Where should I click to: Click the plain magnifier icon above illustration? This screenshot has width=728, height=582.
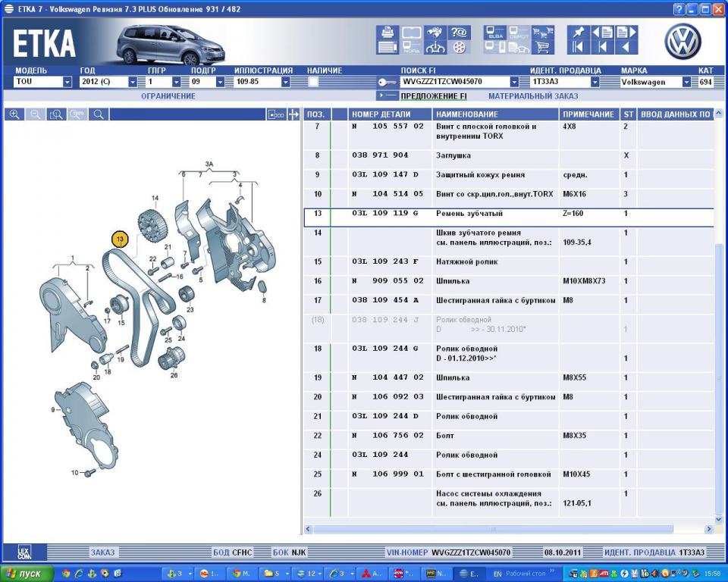(99, 114)
